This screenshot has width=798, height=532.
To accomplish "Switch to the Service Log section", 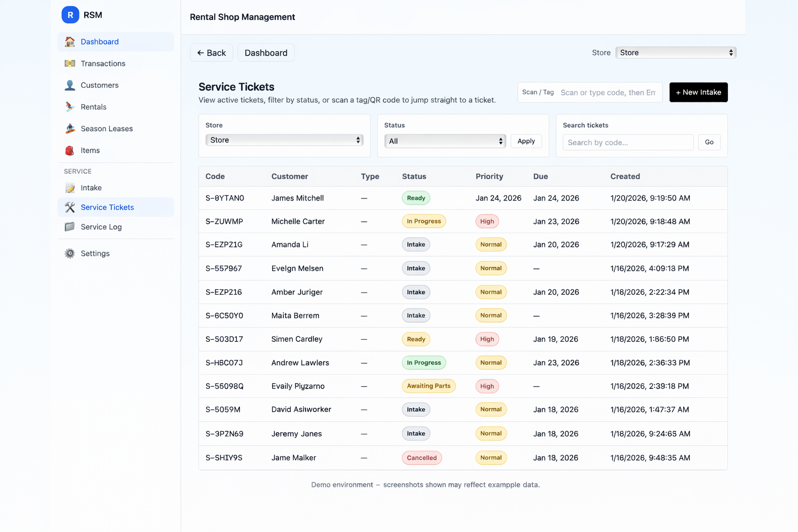I will (x=101, y=227).
